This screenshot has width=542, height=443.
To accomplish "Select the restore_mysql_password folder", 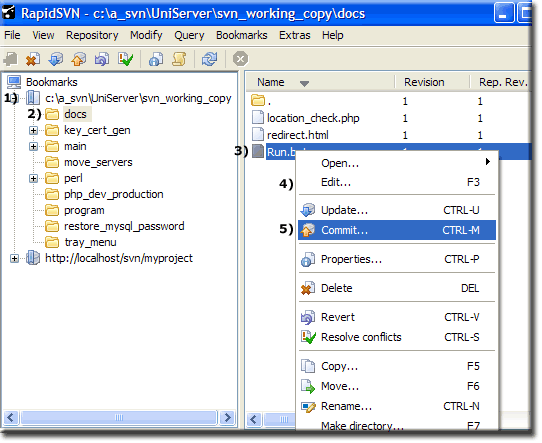I will point(124,226).
